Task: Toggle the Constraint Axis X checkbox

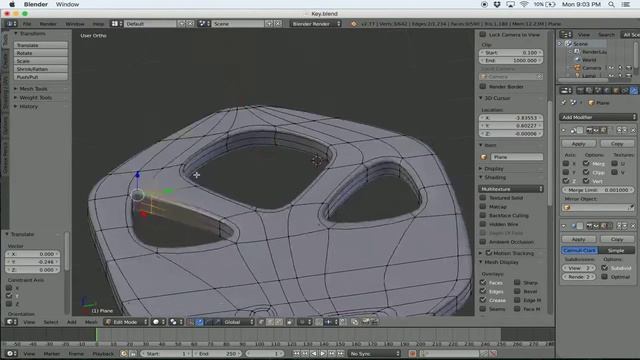Action: (9, 288)
